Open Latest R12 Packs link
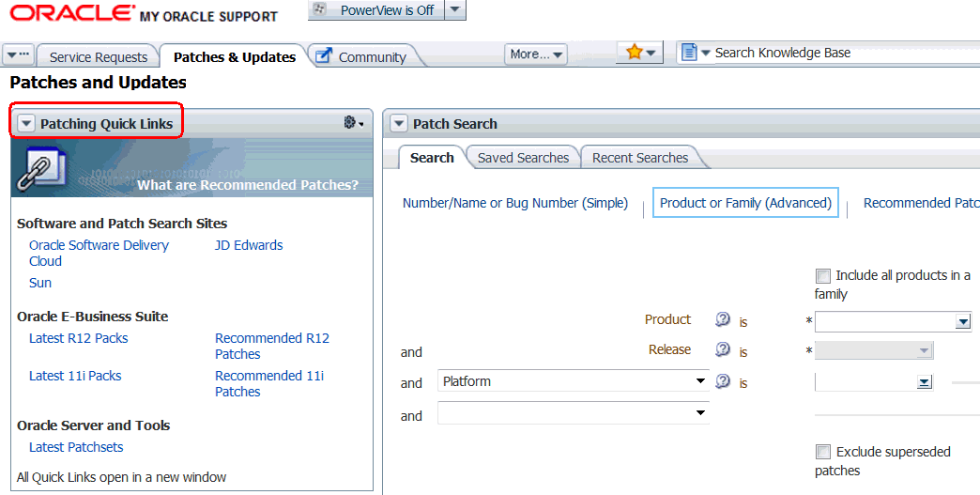This screenshot has height=495, width=980. (x=78, y=338)
